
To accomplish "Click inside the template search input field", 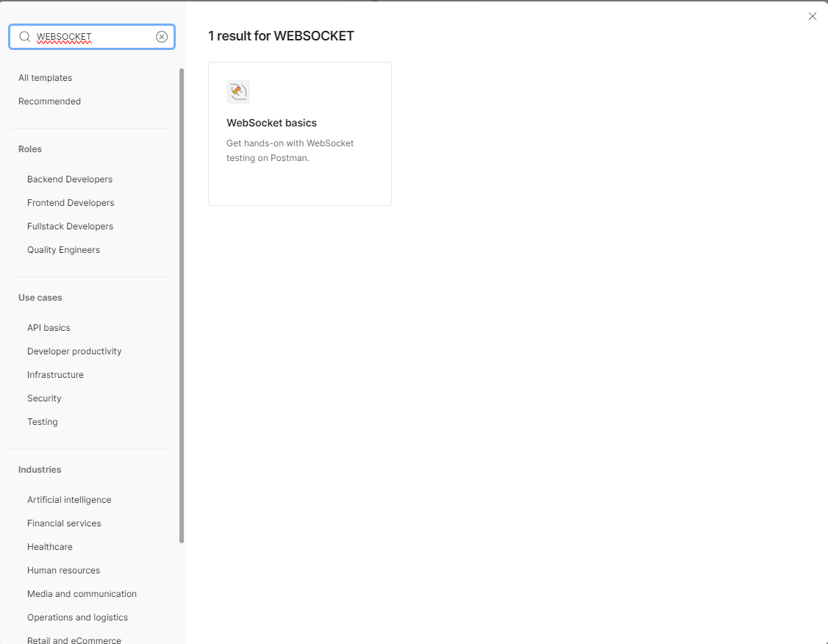I will [88, 36].
